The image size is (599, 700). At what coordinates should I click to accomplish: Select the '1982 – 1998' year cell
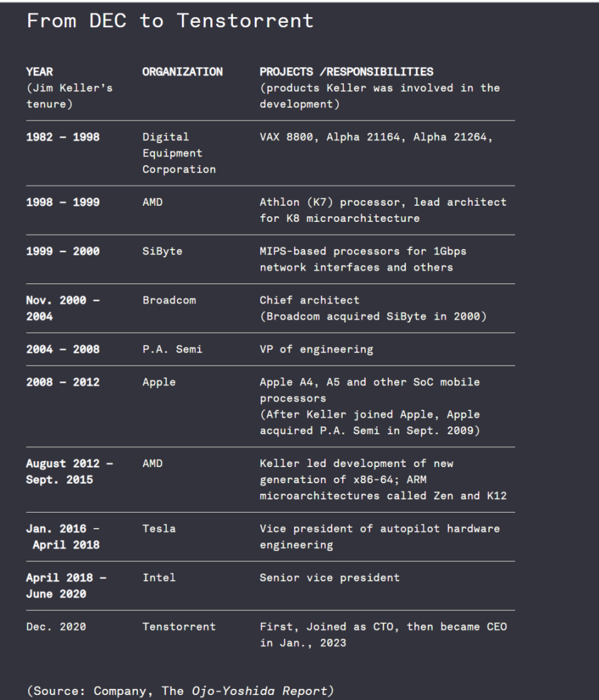pos(63,137)
